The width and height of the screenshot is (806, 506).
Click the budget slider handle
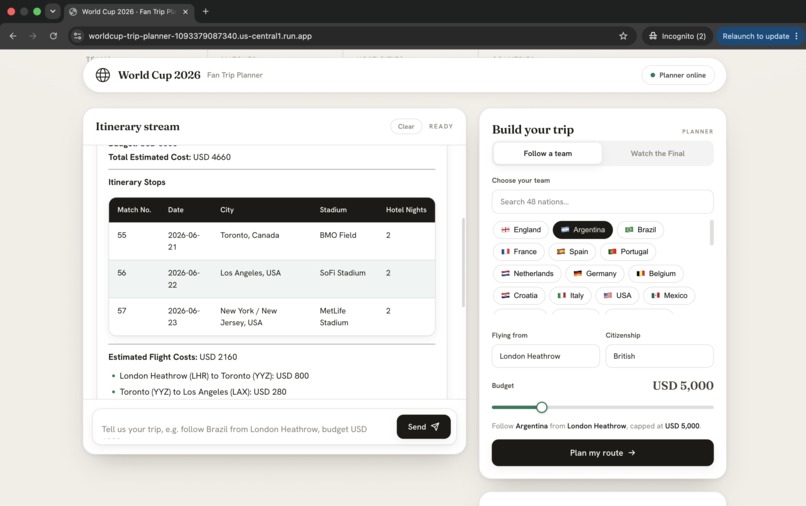541,407
